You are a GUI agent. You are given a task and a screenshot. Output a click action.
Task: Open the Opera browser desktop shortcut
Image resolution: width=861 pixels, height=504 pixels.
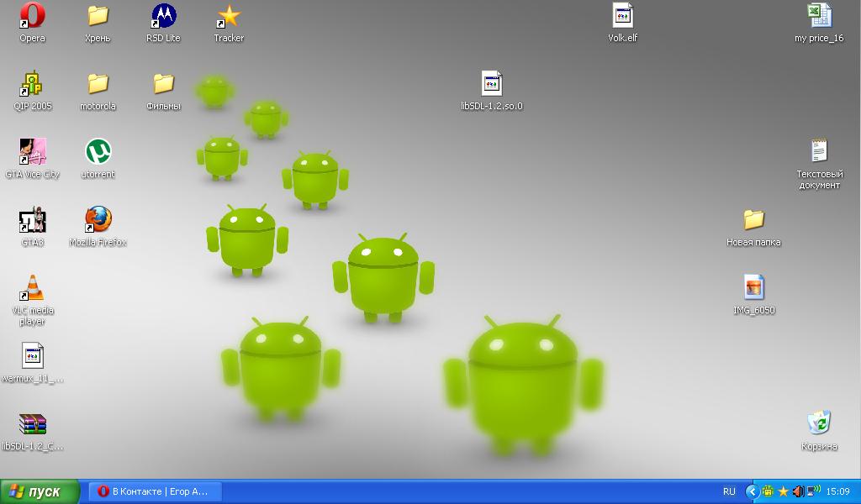(x=32, y=17)
